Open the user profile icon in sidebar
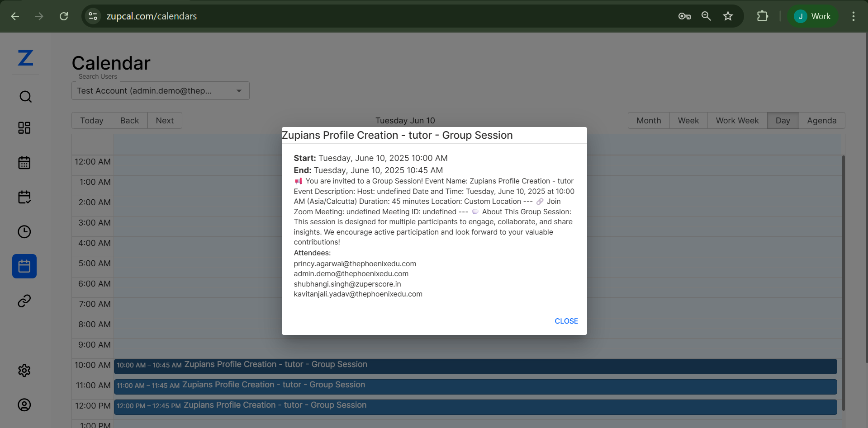Screen dimensions: 868x428 click(24, 405)
